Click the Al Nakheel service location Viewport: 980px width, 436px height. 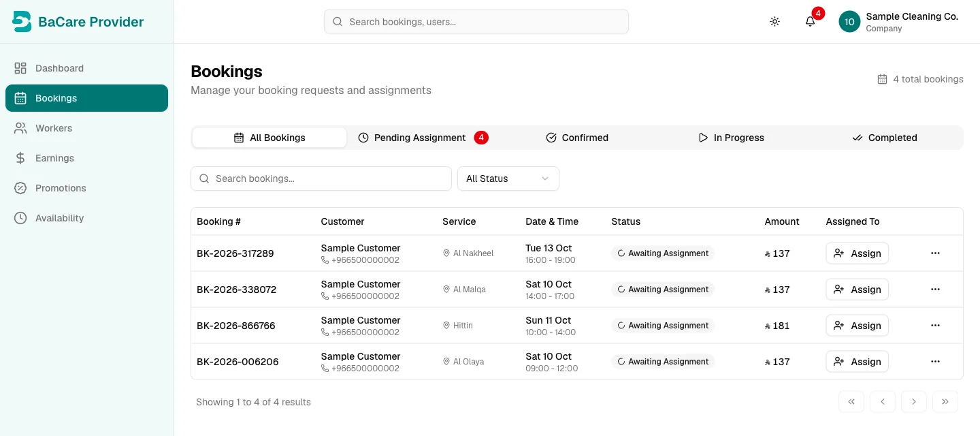tap(468, 253)
